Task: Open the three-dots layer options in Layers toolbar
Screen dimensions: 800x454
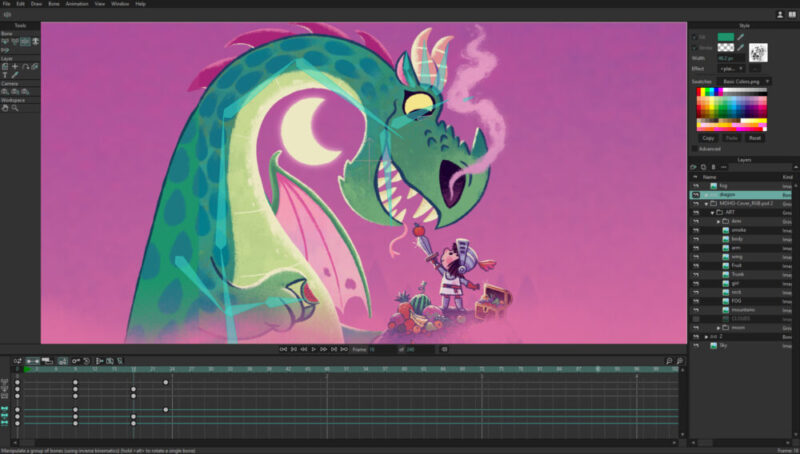Action: (x=723, y=167)
